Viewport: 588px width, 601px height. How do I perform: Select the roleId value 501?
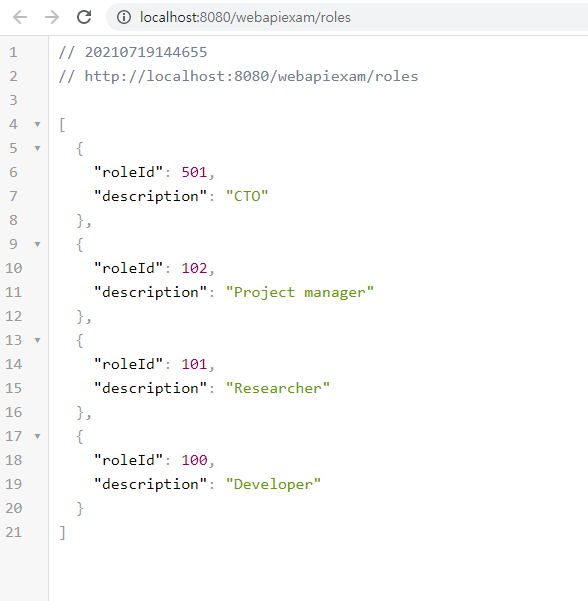pos(194,172)
